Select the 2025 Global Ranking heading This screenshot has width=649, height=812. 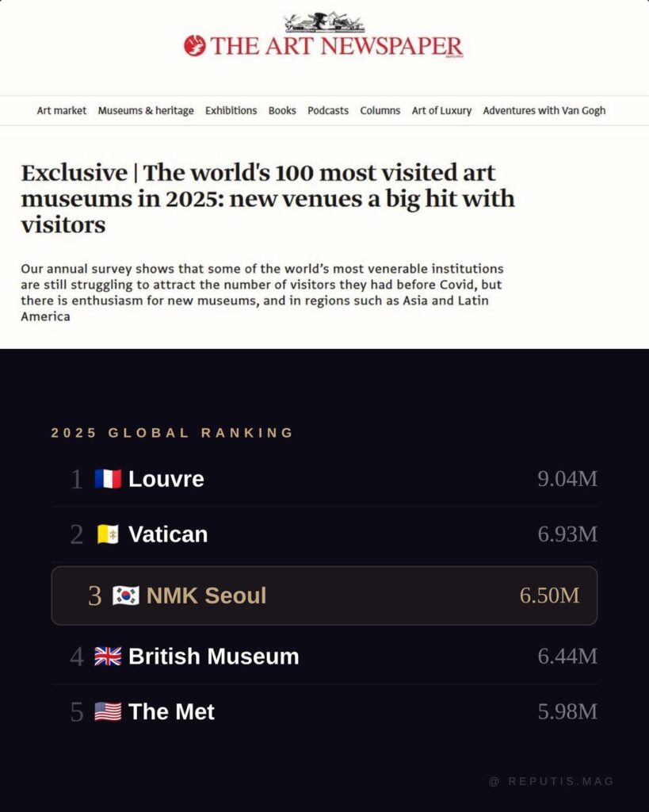point(171,433)
